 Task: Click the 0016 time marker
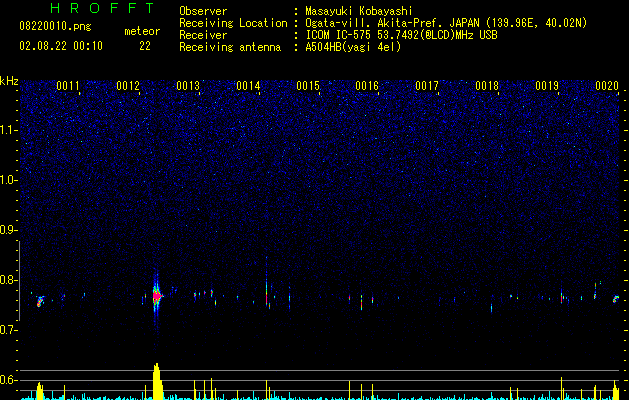(x=367, y=86)
